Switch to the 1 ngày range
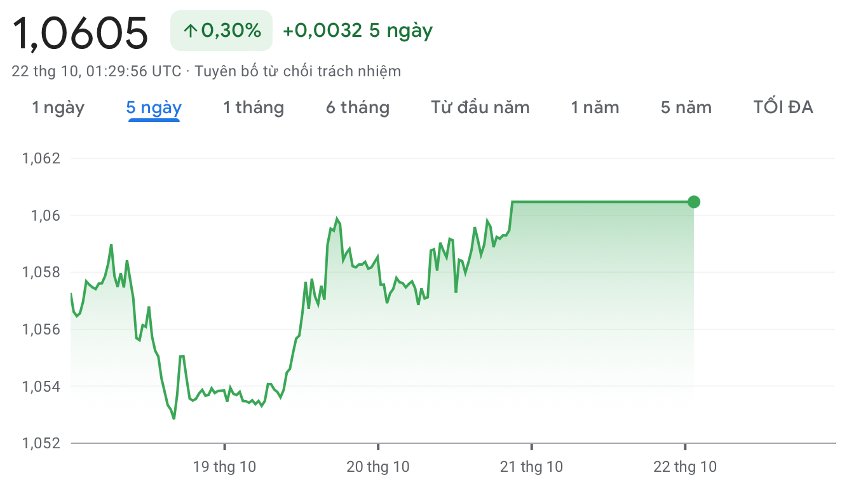 pos(58,107)
